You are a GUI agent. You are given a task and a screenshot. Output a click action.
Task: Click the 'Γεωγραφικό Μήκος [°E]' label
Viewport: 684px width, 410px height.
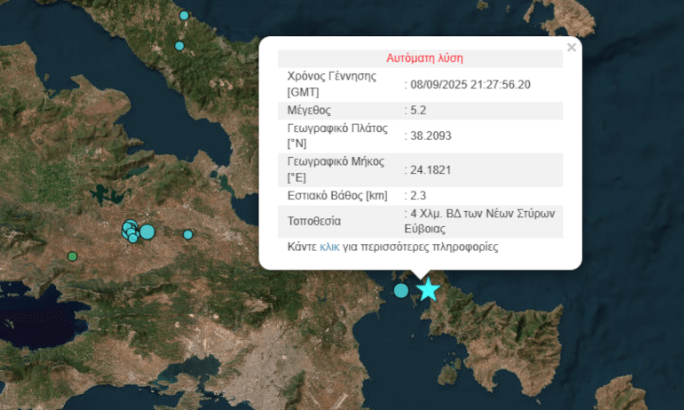[335, 170]
